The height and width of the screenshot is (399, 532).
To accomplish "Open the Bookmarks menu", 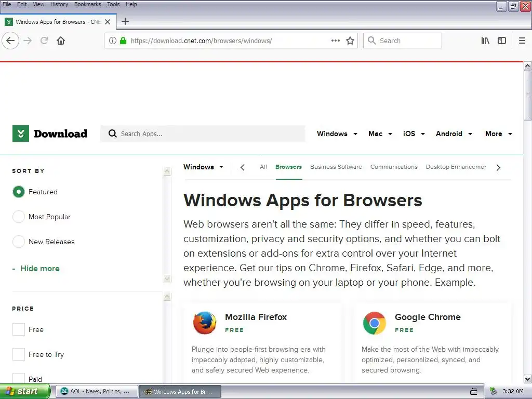I will [x=87, y=4].
